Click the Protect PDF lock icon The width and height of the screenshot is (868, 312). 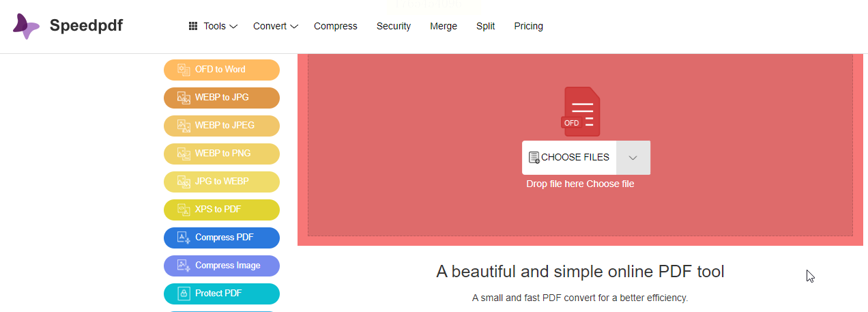coord(184,294)
